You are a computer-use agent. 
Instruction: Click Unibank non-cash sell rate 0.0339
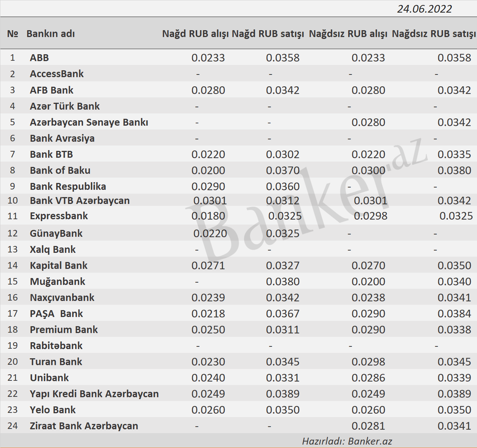454,378
